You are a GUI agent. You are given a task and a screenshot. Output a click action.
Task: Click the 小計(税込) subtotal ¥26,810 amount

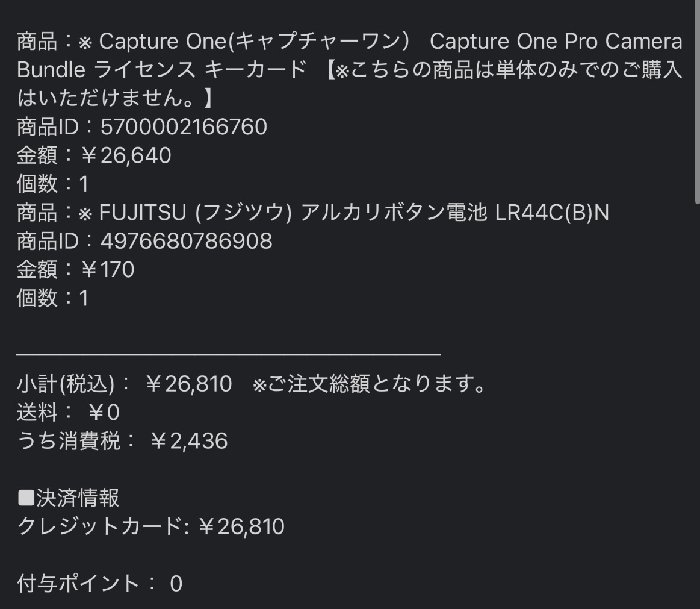(x=189, y=384)
